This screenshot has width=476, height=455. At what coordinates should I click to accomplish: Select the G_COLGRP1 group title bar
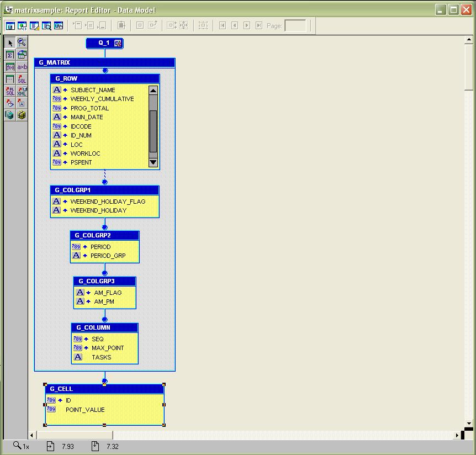[104, 190]
